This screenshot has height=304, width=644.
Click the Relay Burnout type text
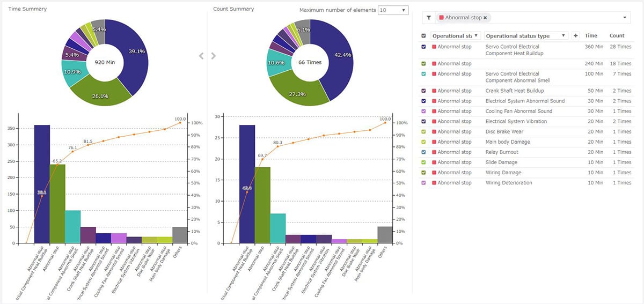point(502,152)
